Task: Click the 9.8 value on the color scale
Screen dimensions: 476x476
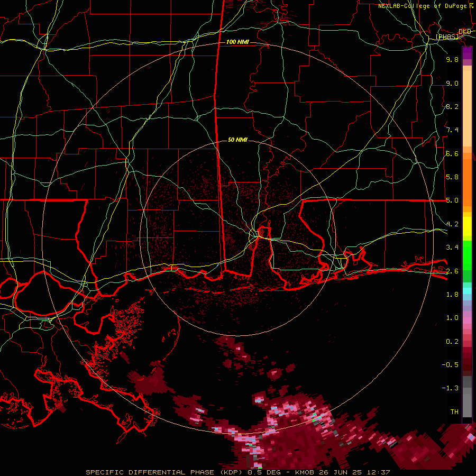Action: click(x=452, y=59)
